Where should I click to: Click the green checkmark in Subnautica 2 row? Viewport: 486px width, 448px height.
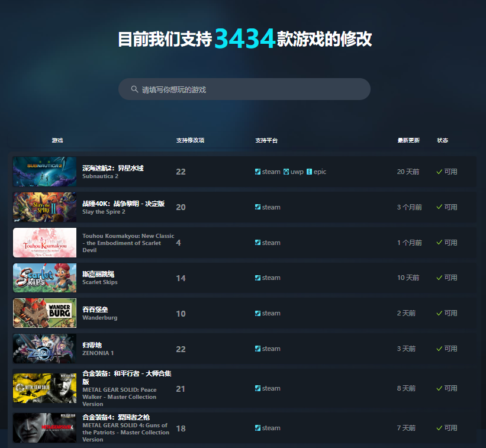click(x=439, y=172)
